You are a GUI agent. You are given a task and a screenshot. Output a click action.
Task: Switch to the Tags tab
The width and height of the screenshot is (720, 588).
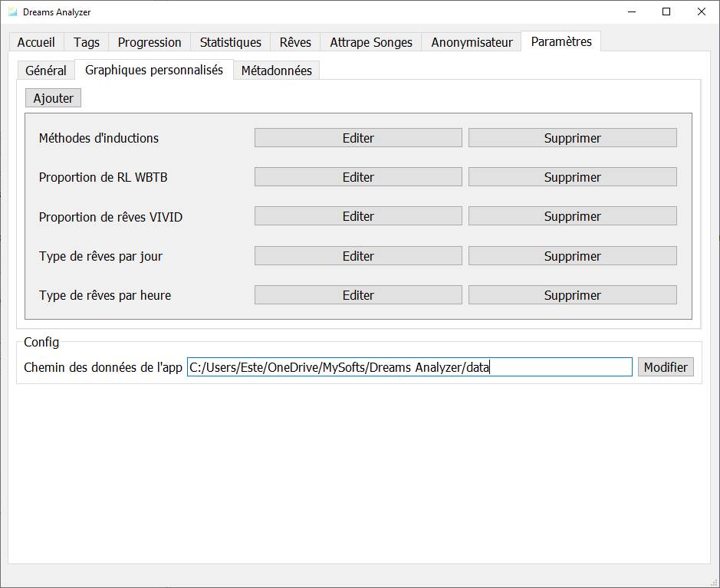(x=87, y=42)
